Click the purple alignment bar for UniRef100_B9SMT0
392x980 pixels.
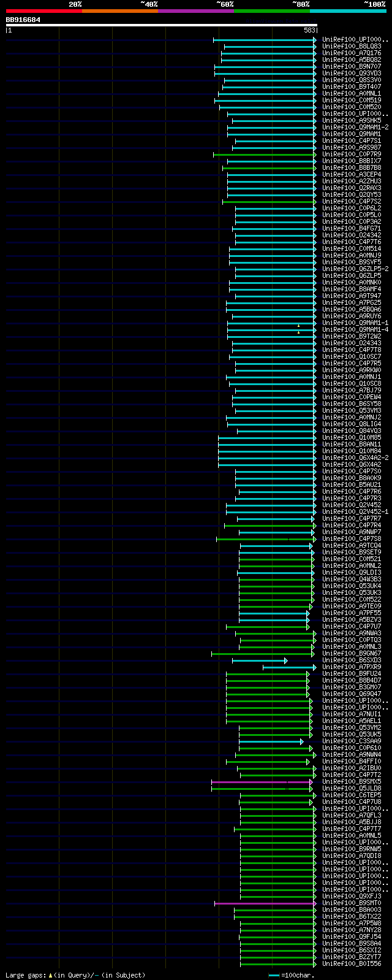click(x=265, y=903)
